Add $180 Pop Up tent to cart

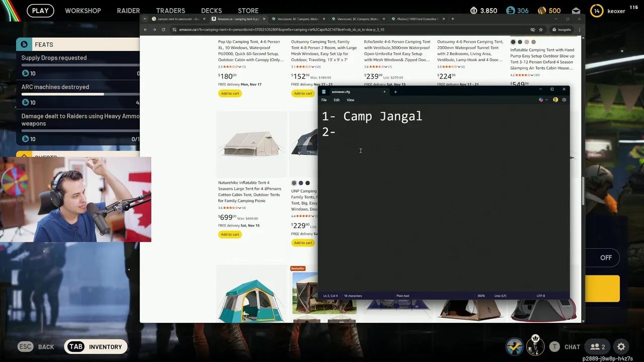[x=230, y=94]
